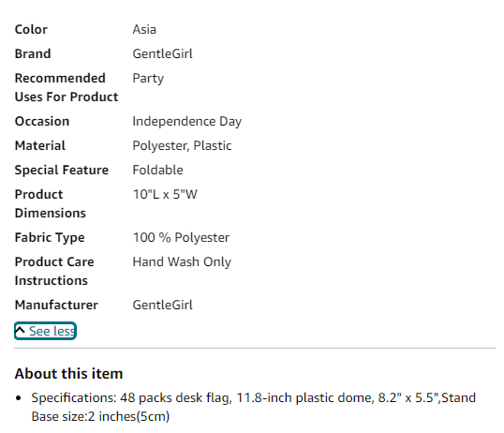The height and width of the screenshot is (433, 504).
Task: Click the Fabric Type label
Action: pyautogui.click(x=50, y=238)
